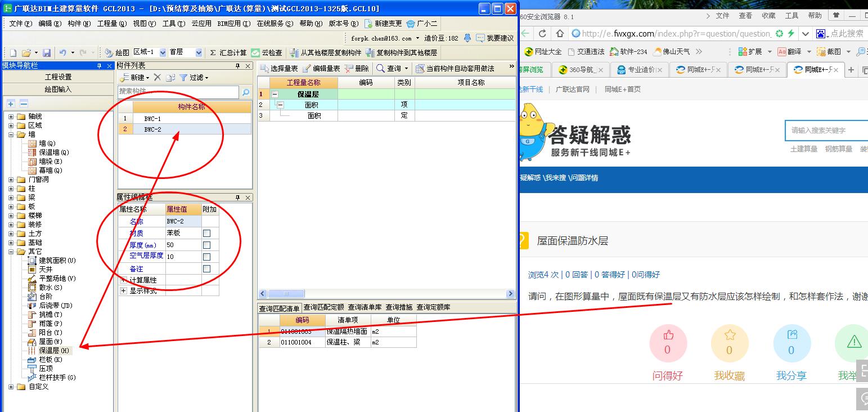Click the notification bell icon near 造价豆
868x412 pixels.
click(467, 38)
